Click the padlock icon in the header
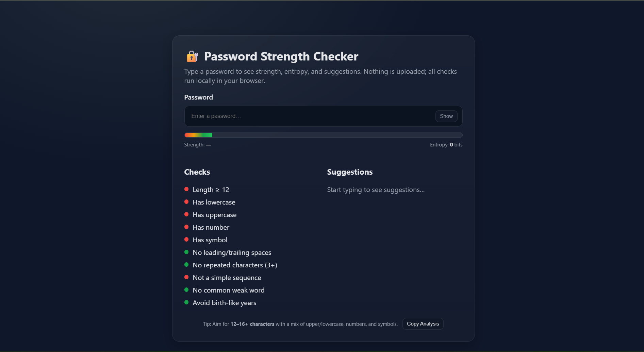Screen dimensions: 644x352 pos(192,56)
